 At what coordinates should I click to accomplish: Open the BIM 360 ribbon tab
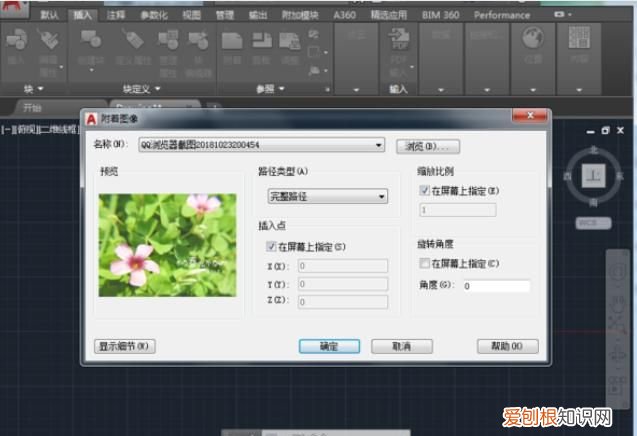440,15
